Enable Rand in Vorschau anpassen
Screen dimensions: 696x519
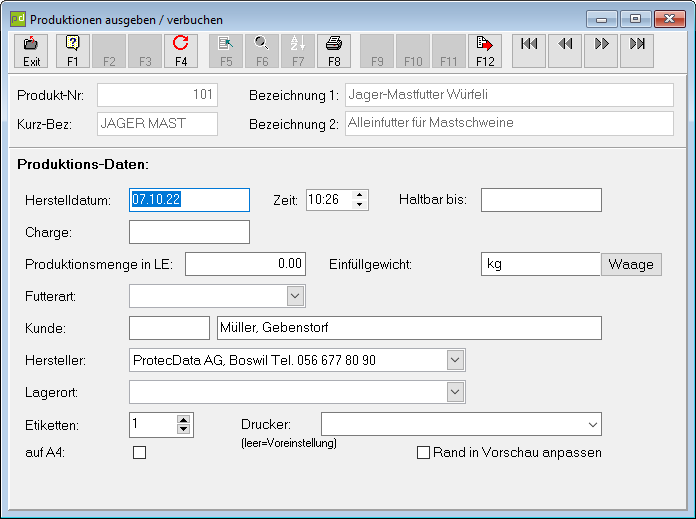pyautogui.click(x=423, y=452)
